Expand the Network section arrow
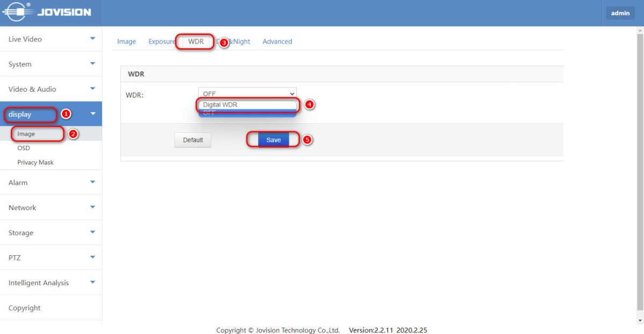The width and height of the screenshot is (644, 334). point(92,207)
